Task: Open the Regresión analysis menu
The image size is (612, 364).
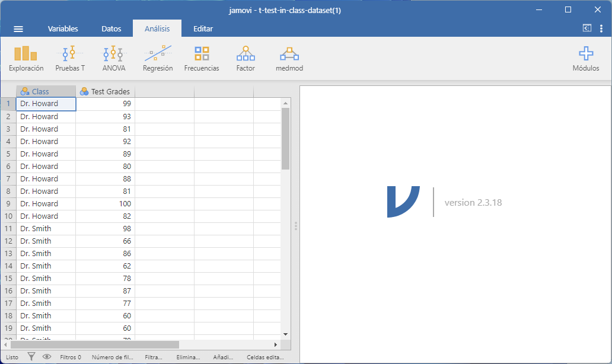Action: (158, 59)
